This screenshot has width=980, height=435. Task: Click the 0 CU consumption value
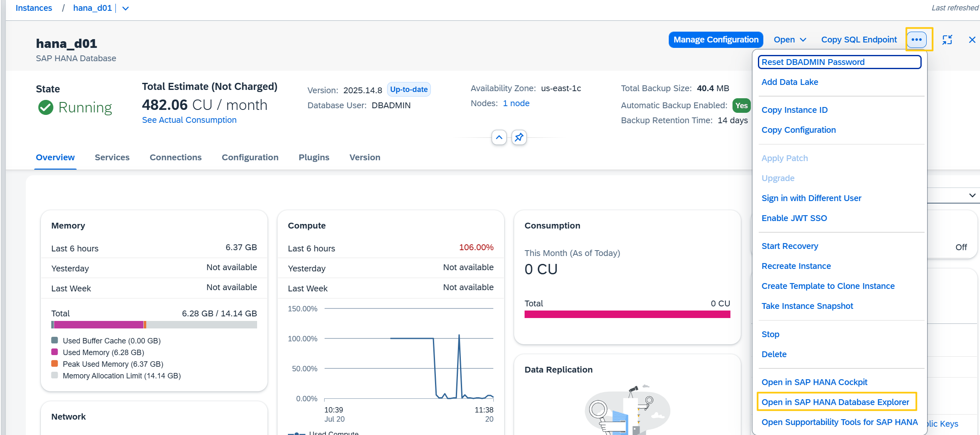(541, 269)
